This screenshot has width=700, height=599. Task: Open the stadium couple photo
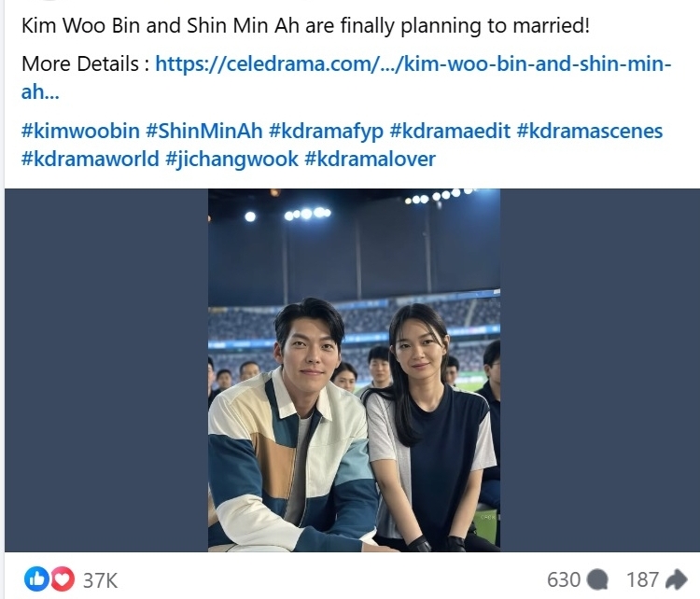coord(354,370)
